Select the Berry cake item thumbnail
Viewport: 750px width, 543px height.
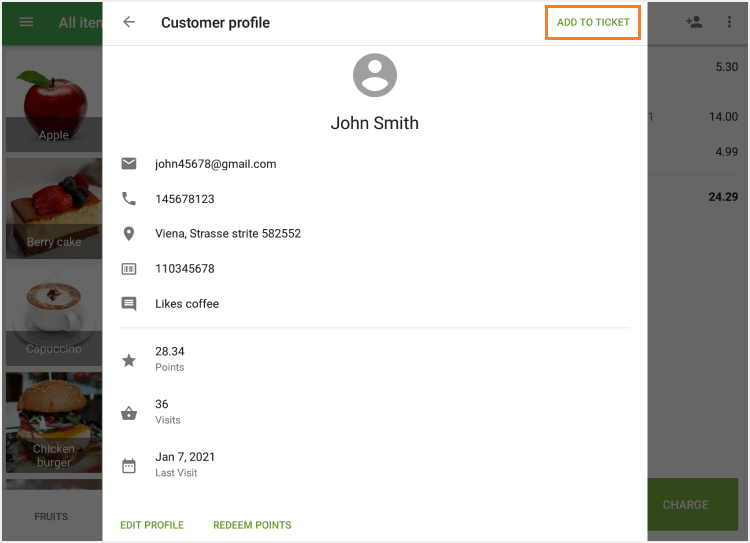point(54,208)
